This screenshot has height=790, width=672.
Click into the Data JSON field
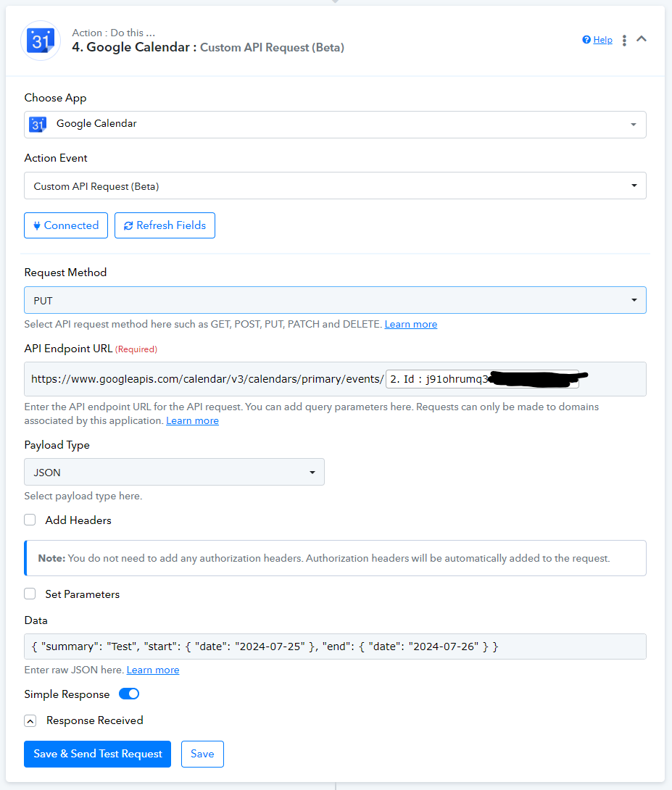[x=335, y=646]
